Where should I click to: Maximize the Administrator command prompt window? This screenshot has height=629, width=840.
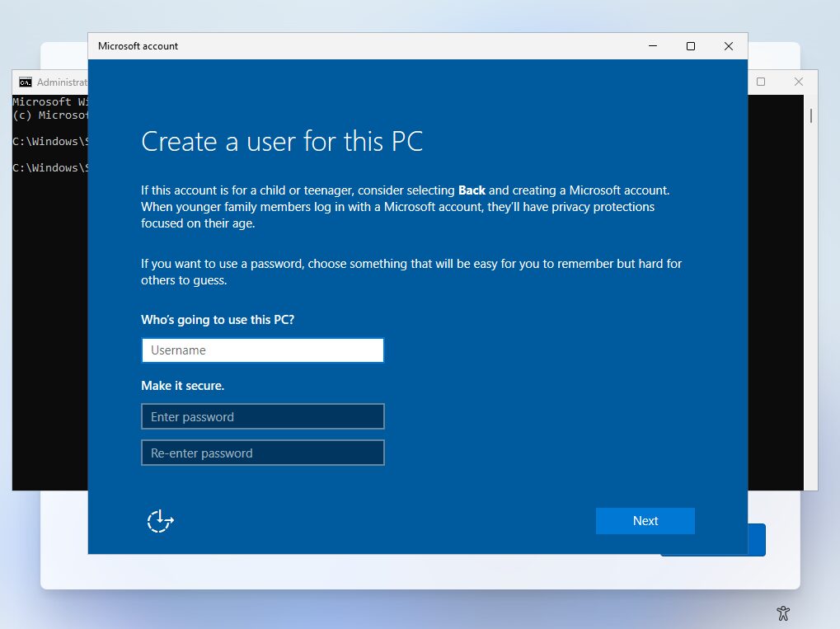pyautogui.click(x=761, y=82)
